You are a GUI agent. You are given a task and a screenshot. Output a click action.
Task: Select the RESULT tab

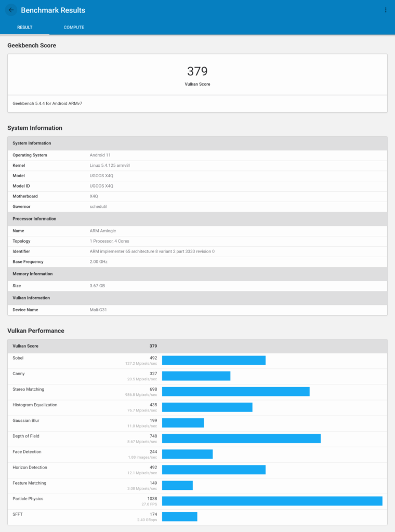click(x=24, y=28)
